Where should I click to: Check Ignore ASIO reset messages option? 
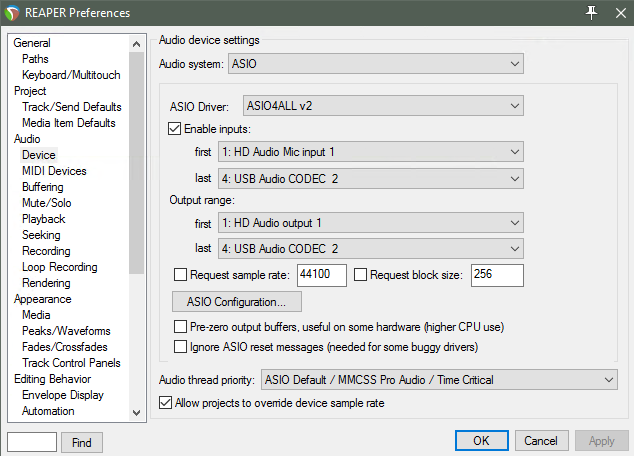click(180, 347)
